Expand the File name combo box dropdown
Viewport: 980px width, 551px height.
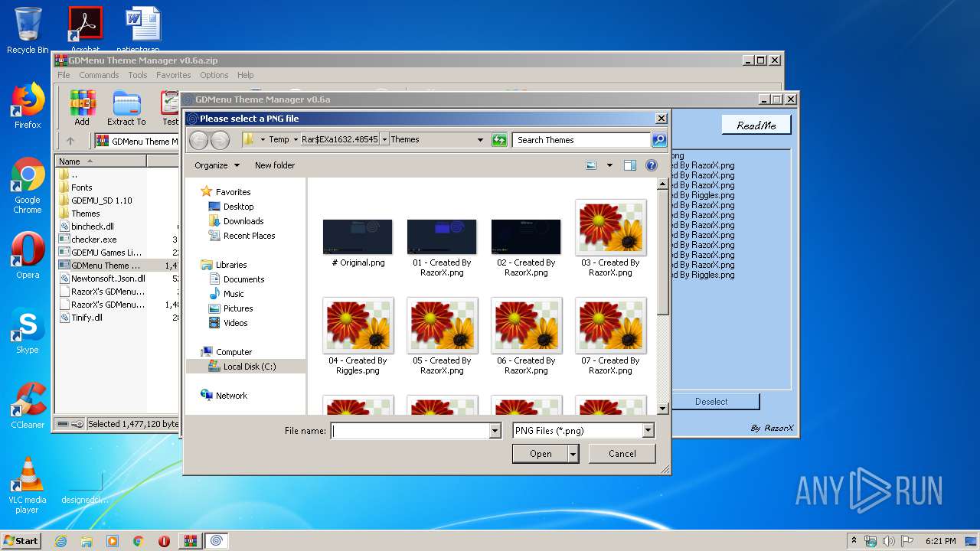click(495, 431)
